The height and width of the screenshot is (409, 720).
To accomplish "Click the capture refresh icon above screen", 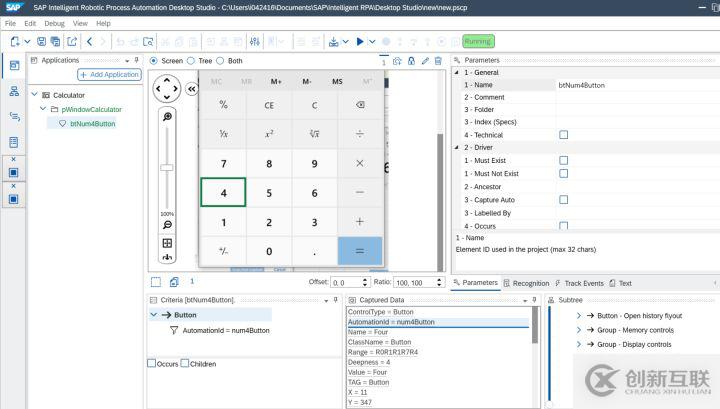I will click(397, 61).
